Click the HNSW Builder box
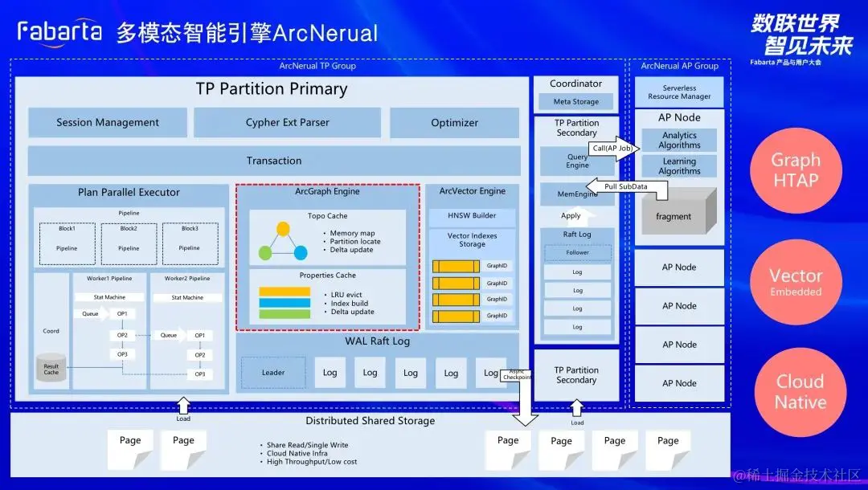Image resolution: width=868 pixels, height=490 pixels. tap(473, 216)
